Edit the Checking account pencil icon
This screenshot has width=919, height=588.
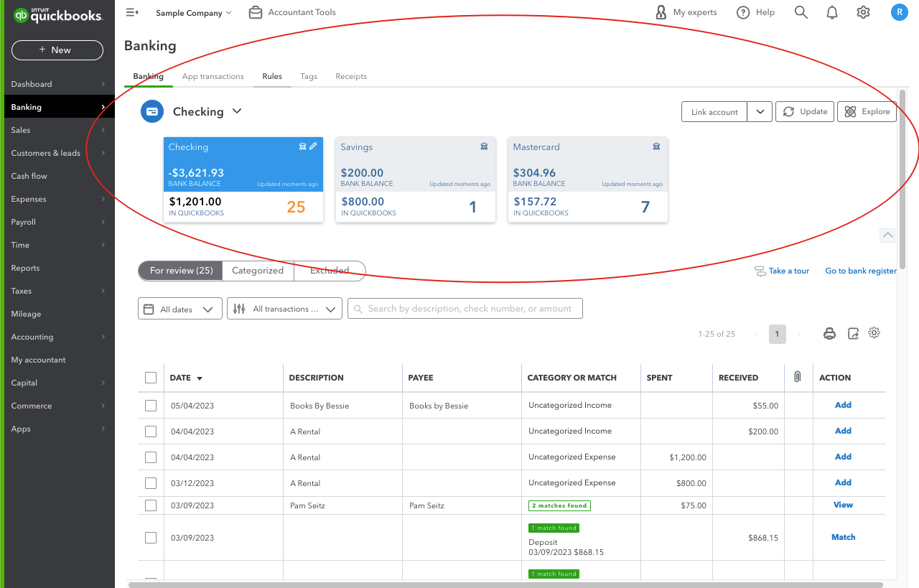click(x=313, y=146)
